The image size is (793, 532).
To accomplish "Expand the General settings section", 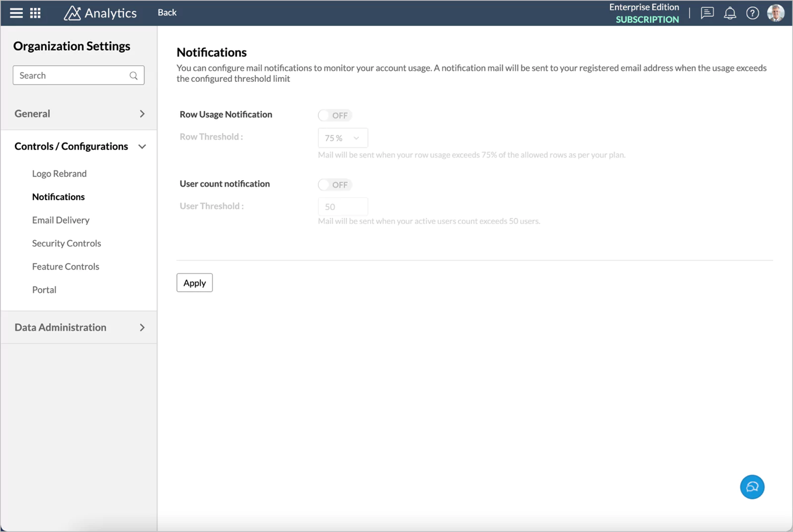I will tap(79, 114).
